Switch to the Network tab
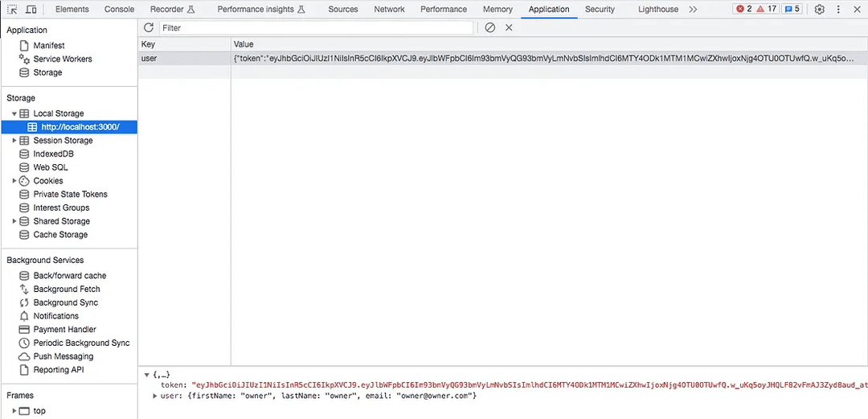The width and height of the screenshot is (868, 419). 389,10
